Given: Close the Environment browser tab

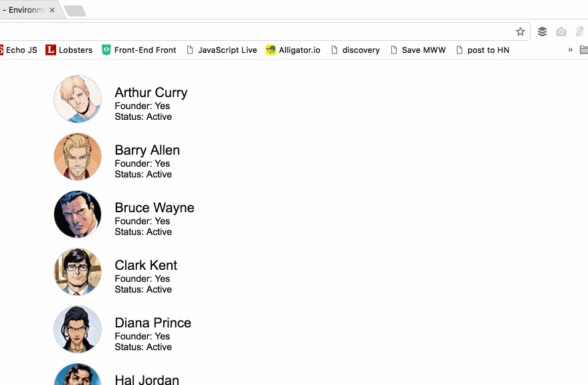Looking at the screenshot, I should tap(52, 10).
